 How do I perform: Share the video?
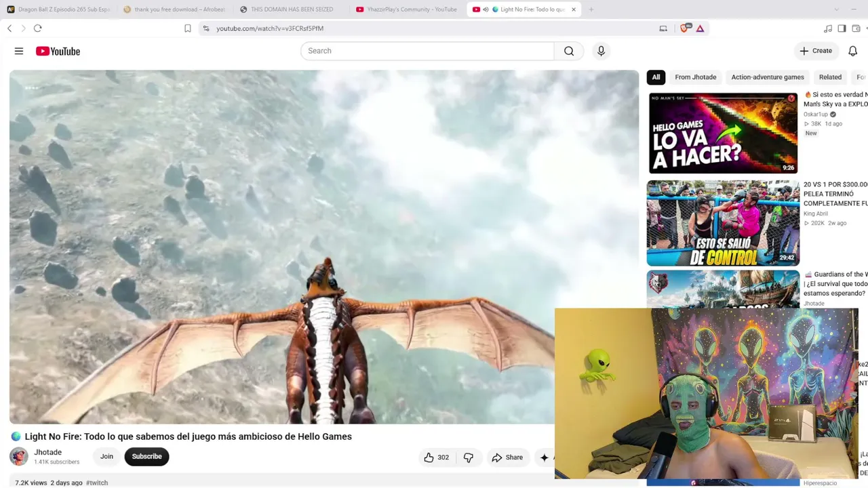(x=507, y=457)
